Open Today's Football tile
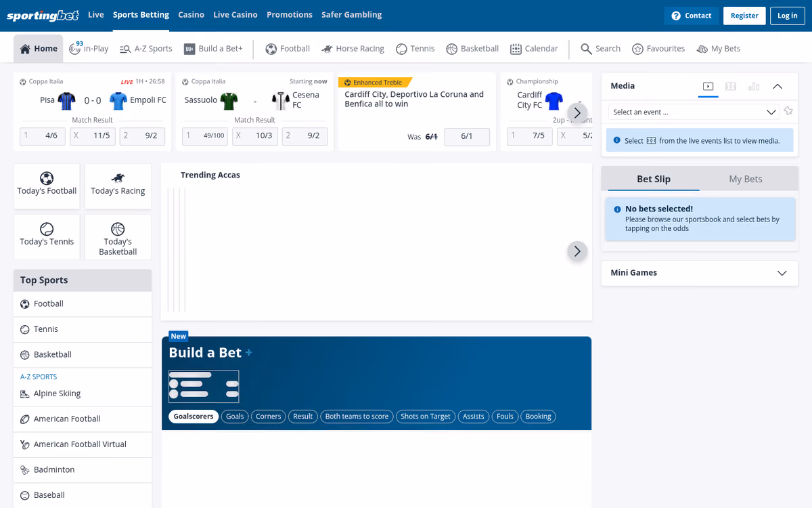812x508 pixels. (x=47, y=186)
